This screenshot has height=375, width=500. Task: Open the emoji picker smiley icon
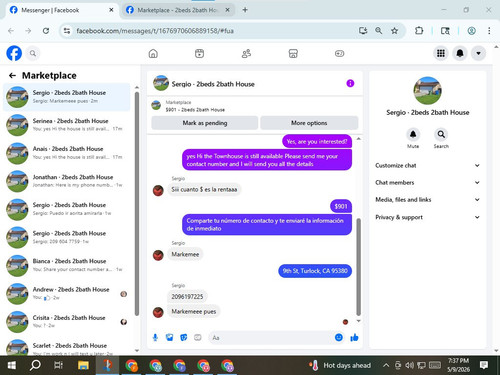pyautogui.click(x=339, y=337)
